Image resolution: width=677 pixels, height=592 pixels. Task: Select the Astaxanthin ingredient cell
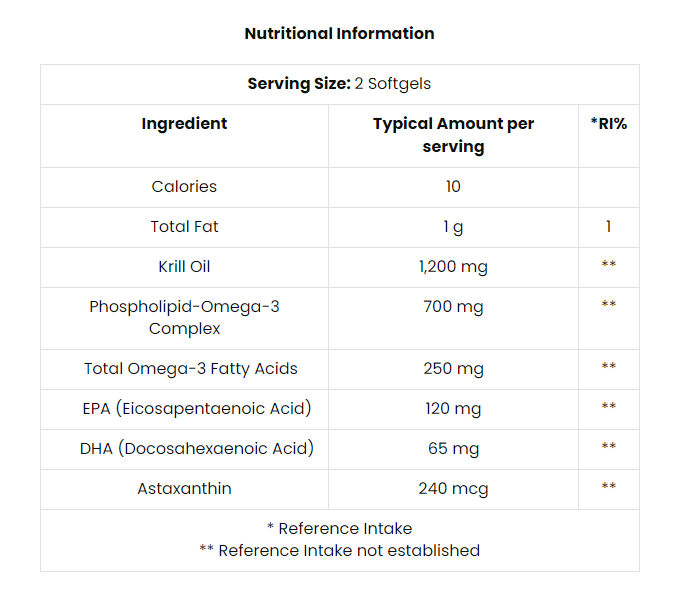click(184, 489)
